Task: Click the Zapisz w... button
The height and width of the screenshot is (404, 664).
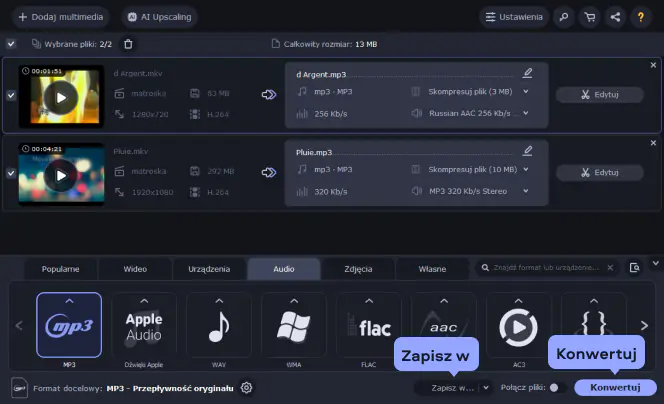Action: [x=452, y=387]
